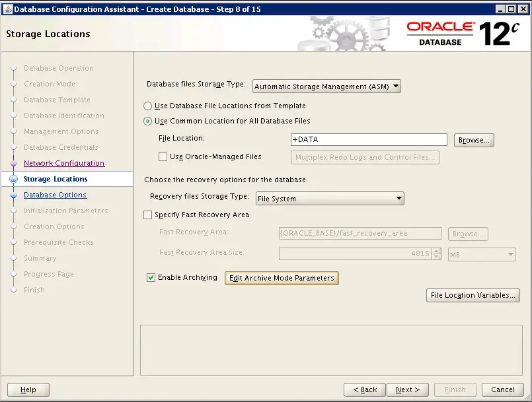
Task: Open Edit Archive Mode Parameters
Action: 282,279
